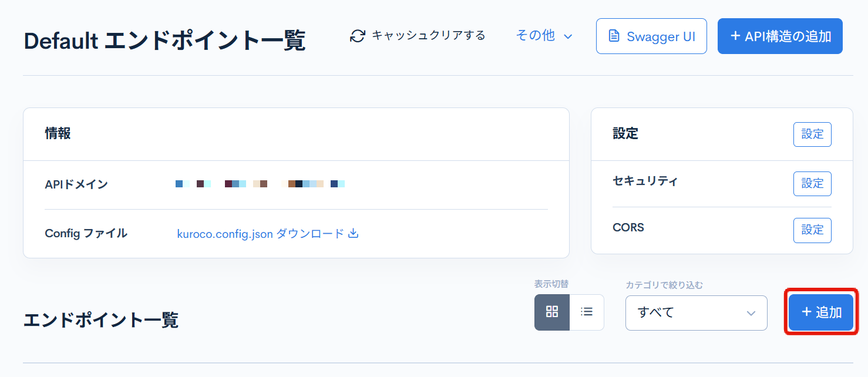This screenshot has height=377, width=868.
Task: Click the document icon on the Swagger UI button
Action: coord(614,36)
